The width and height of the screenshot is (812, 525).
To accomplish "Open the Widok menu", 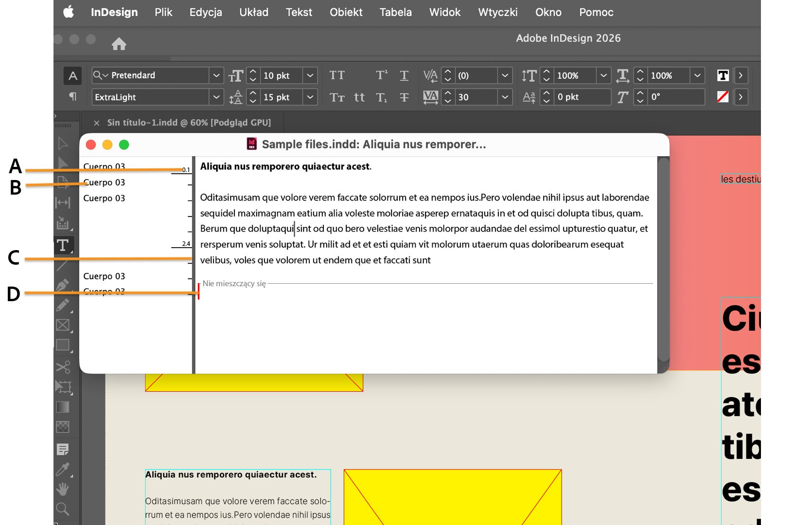I will pos(445,12).
